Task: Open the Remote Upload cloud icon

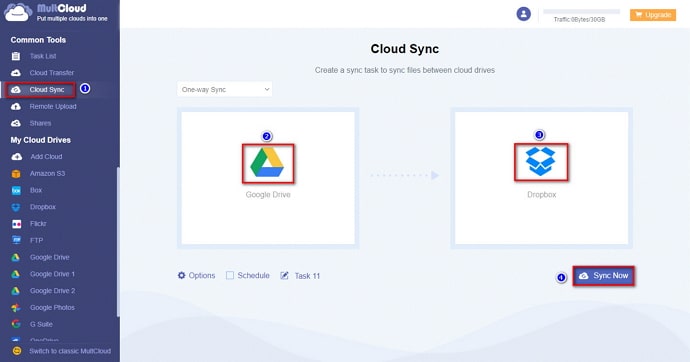Action: point(16,106)
